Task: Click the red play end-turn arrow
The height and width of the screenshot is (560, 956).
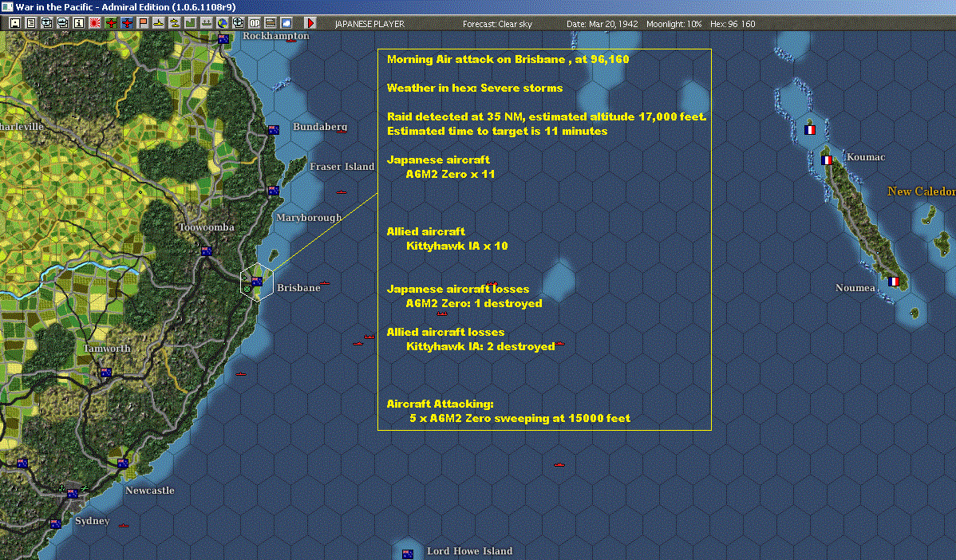Action: pyautogui.click(x=310, y=23)
